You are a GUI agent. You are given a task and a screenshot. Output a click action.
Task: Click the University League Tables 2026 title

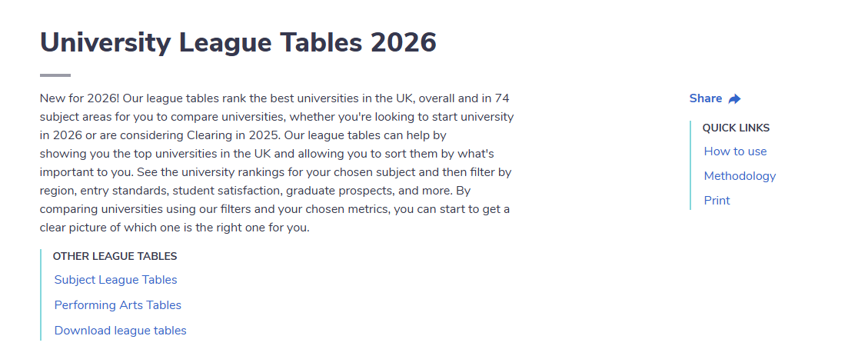point(238,42)
